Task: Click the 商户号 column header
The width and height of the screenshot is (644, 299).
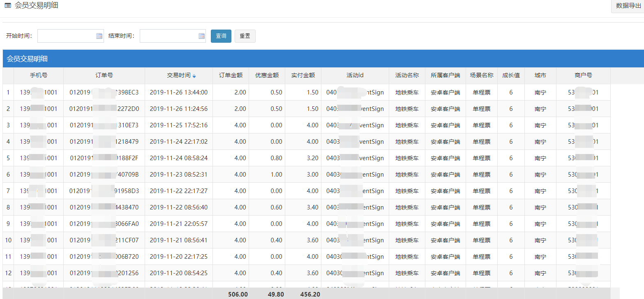Action: pyautogui.click(x=583, y=76)
